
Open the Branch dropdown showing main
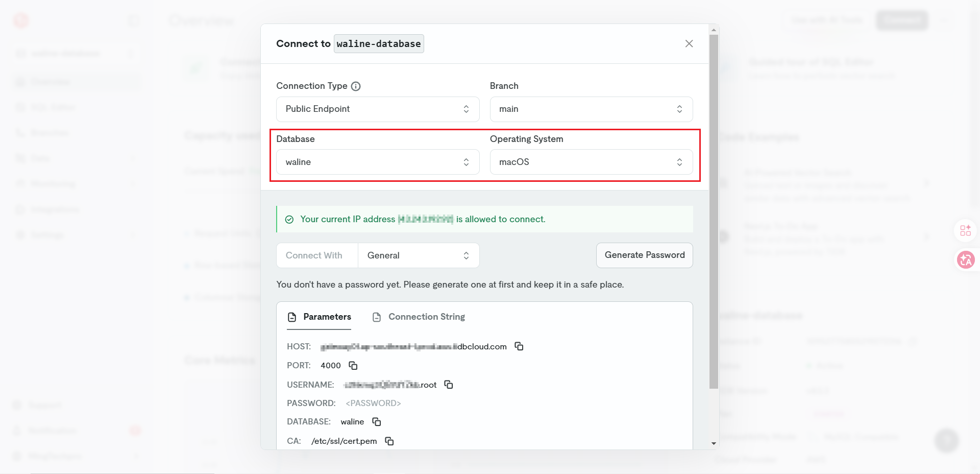591,109
